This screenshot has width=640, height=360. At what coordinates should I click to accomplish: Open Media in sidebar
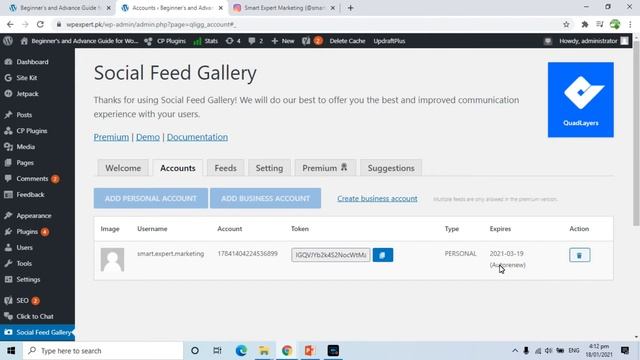pos(25,147)
